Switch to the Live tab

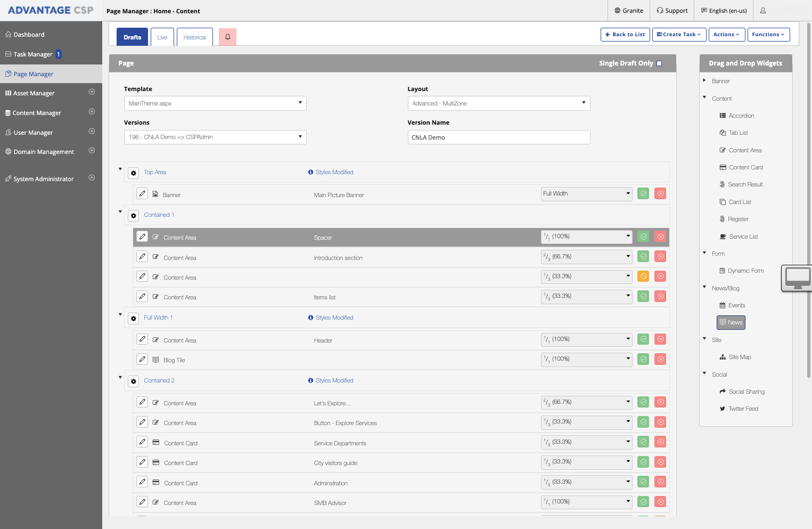point(162,37)
